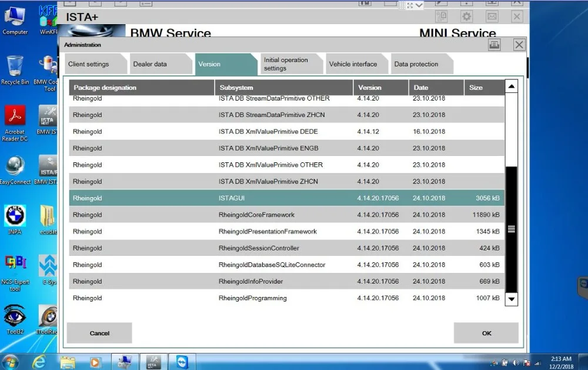
Task: Select the RheingoldDatabaseSQLiteConnector row
Action: coord(286,265)
